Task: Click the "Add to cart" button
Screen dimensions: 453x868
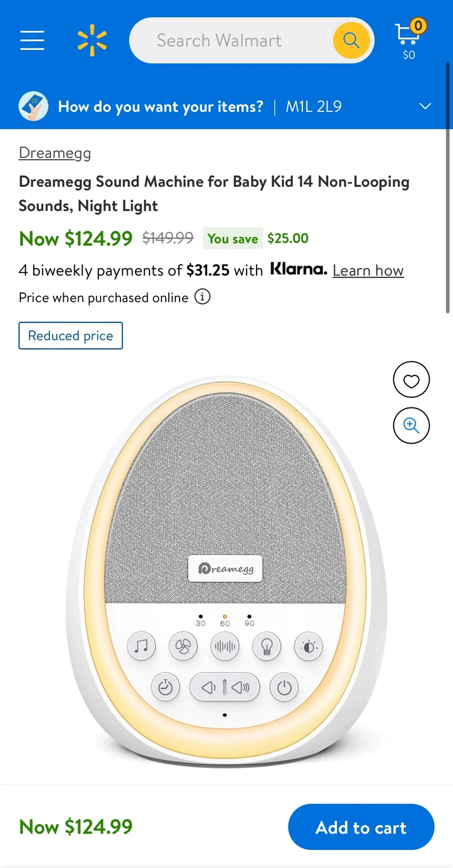Action: tap(361, 827)
